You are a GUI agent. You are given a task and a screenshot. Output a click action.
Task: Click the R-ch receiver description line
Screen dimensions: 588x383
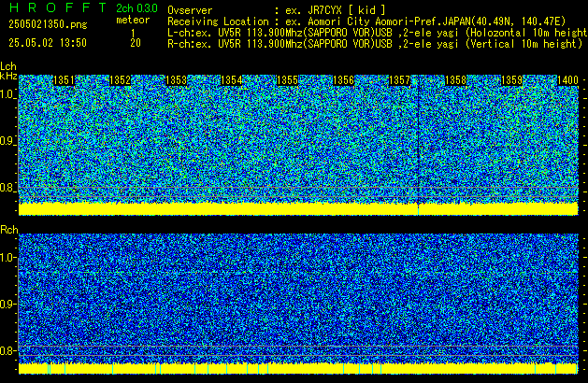[375, 44]
